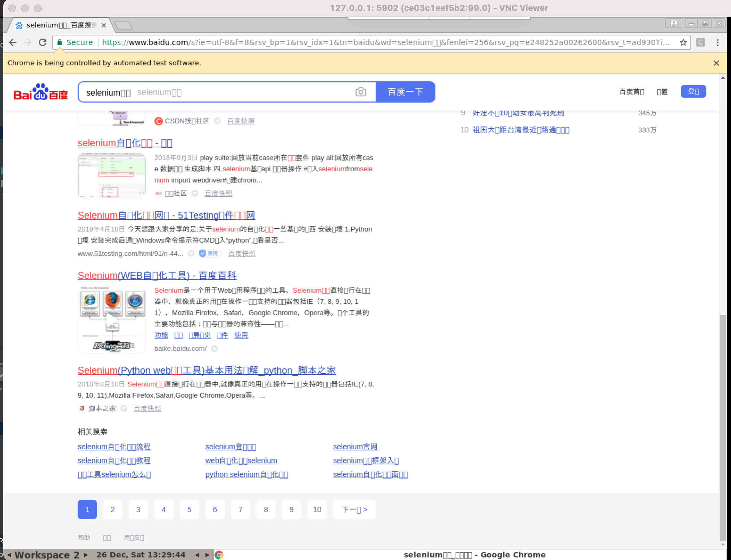
Task: Click the extension icon next to the star
Action: [x=700, y=42]
